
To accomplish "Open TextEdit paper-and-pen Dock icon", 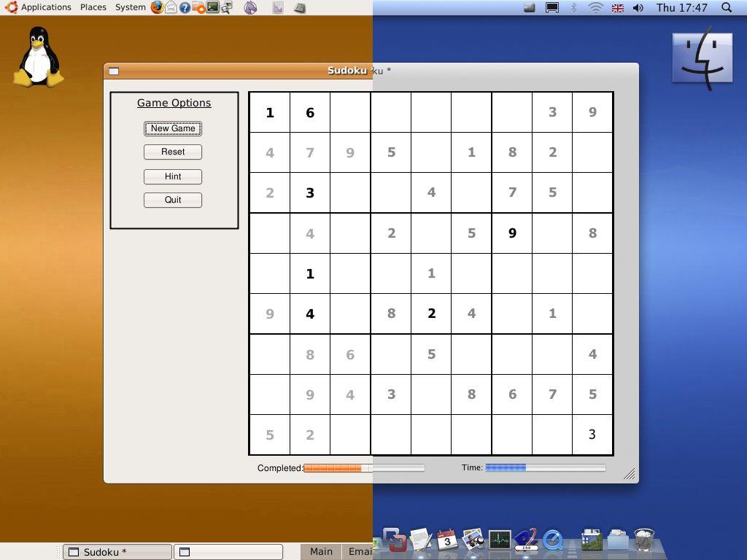I will (x=421, y=539).
